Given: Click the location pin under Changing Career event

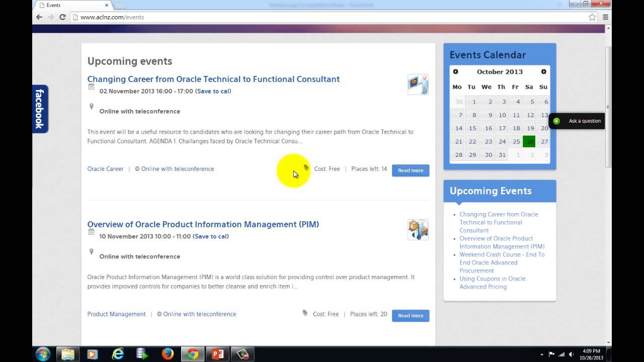Looking at the screenshot, I should 91,107.
